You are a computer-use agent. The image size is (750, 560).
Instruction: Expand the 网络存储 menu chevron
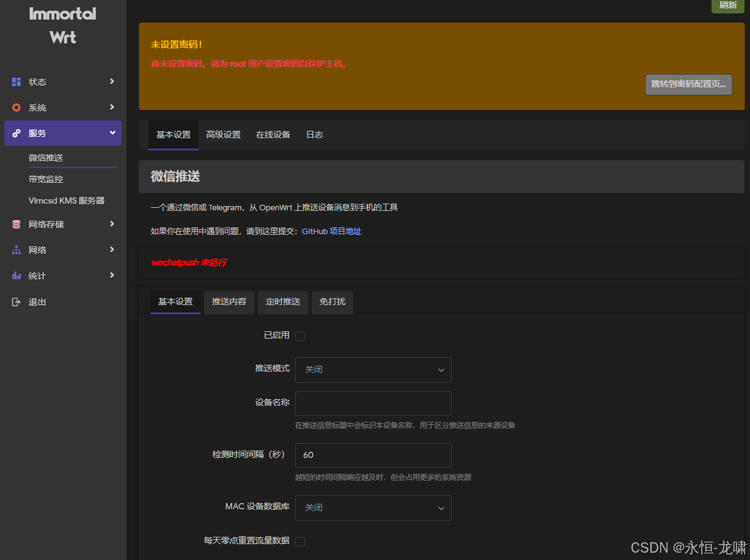(112, 224)
